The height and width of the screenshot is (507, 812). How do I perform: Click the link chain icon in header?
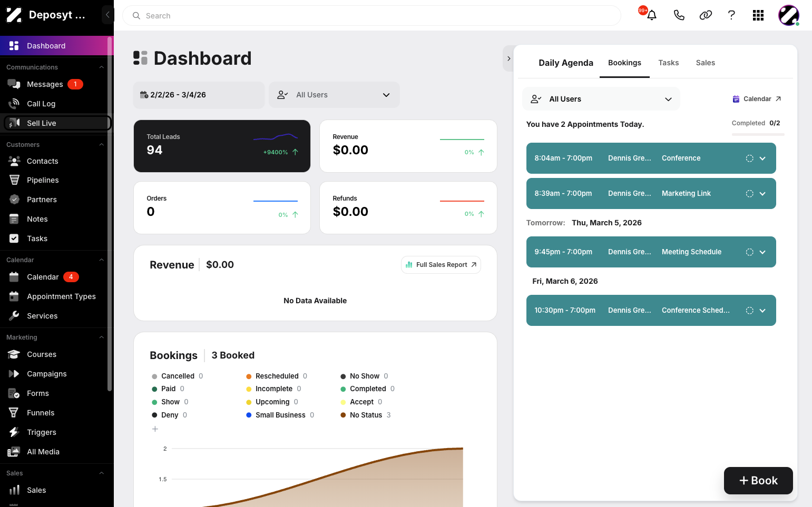click(706, 15)
